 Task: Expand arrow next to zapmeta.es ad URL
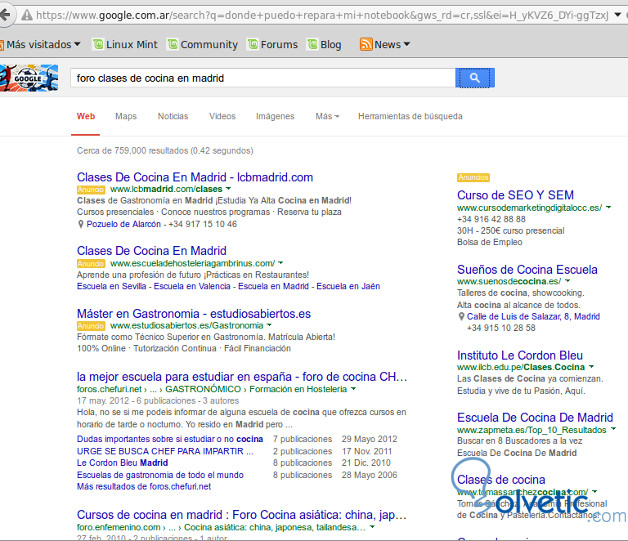point(613,429)
